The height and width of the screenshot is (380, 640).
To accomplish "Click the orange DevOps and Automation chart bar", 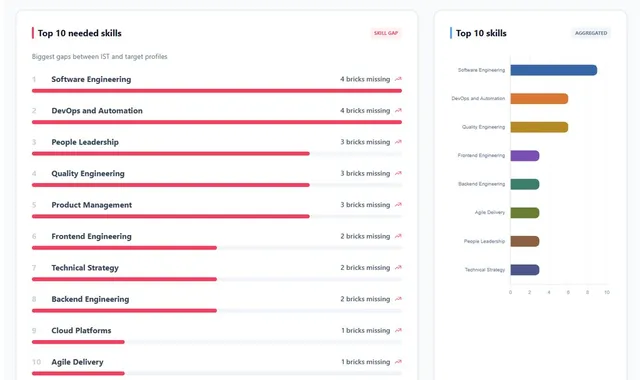I will 539,98.
